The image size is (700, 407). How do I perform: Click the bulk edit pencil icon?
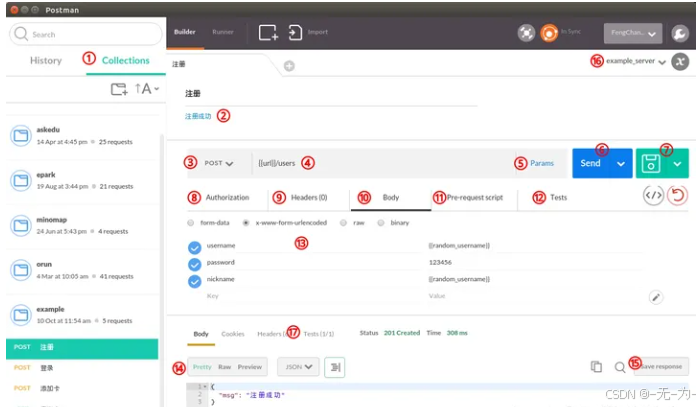tap(656, 297)
